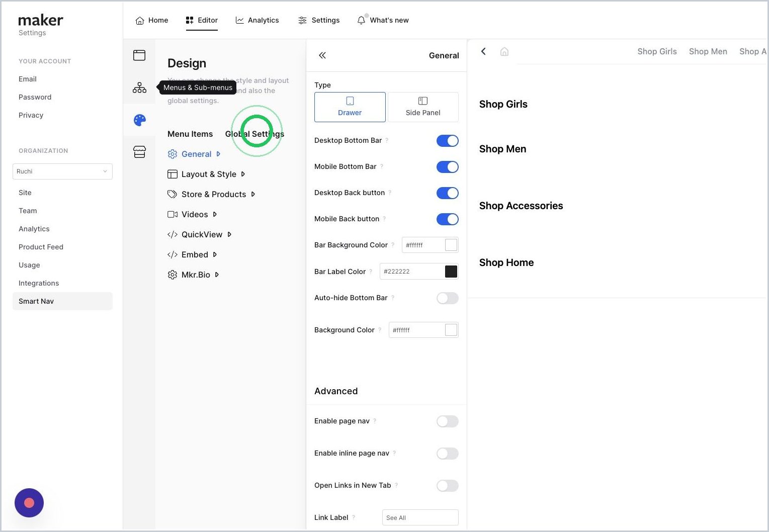Open Analytics tab in top navigation
Image resolution: width=769 pixels, height=532 pixels.
(x=257, y=20)
